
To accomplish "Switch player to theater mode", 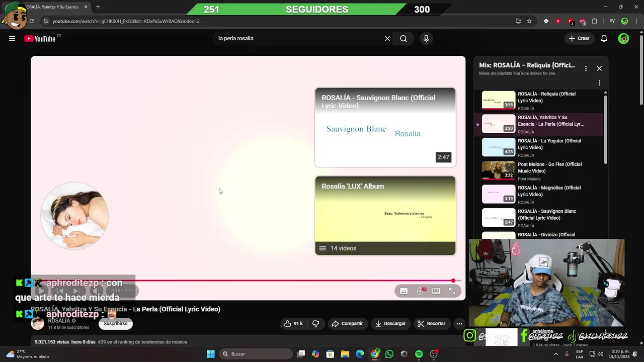I will point(436,291).
